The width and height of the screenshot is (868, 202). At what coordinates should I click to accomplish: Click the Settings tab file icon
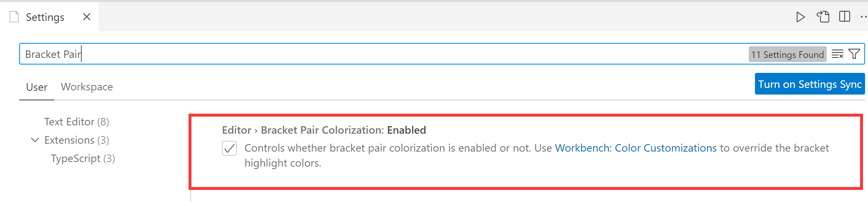[x=14, y=17]
